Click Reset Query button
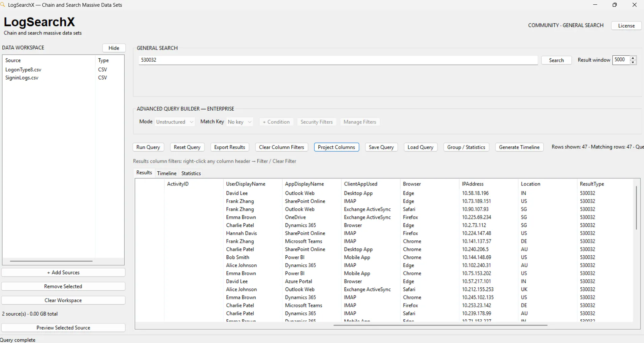644x343 pixels. pyautogui.click(x=187, y=147)
